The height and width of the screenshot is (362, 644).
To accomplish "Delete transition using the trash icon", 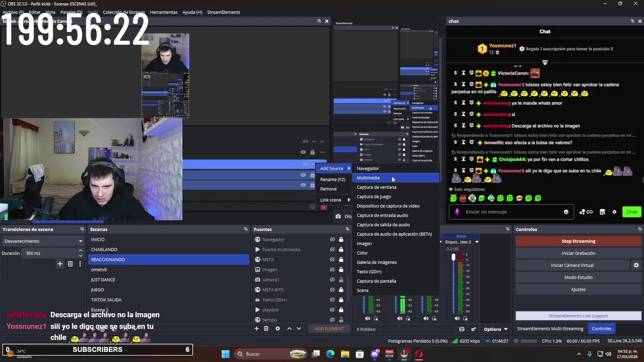I will pyautogui.click(x=70, y=264).
